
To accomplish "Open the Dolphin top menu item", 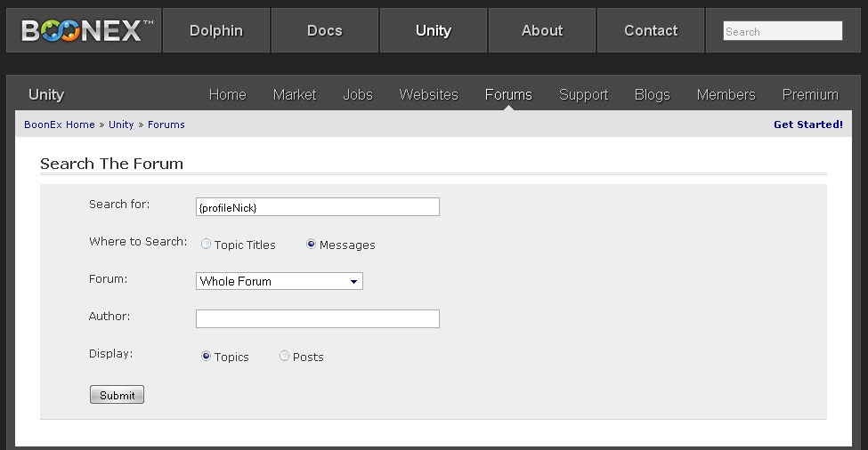I will coord(216,31).
